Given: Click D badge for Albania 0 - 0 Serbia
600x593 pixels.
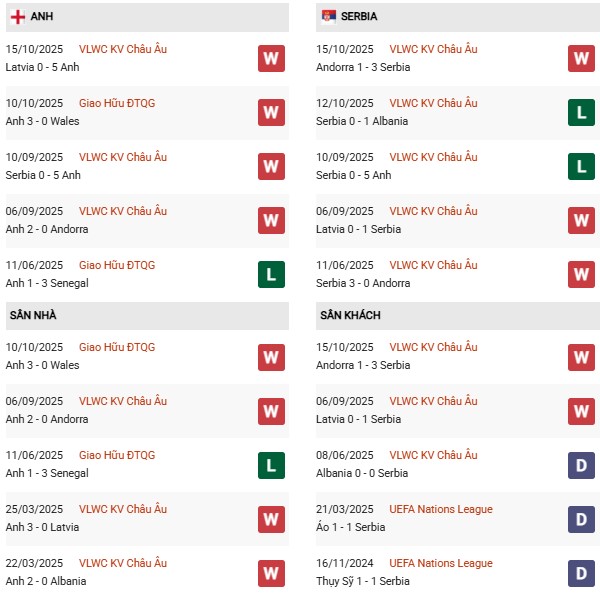Looking at the screenshot, I should pyautogui.click(x=581, y=464).
